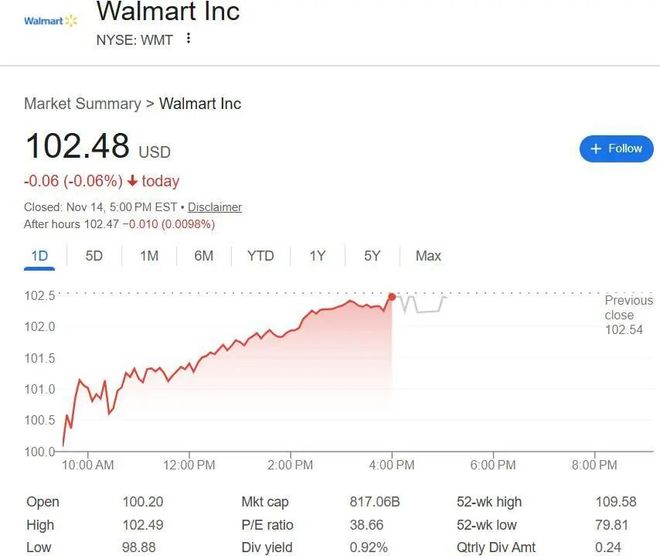Click the 102.48 USD price

click(x=98, y=148)
